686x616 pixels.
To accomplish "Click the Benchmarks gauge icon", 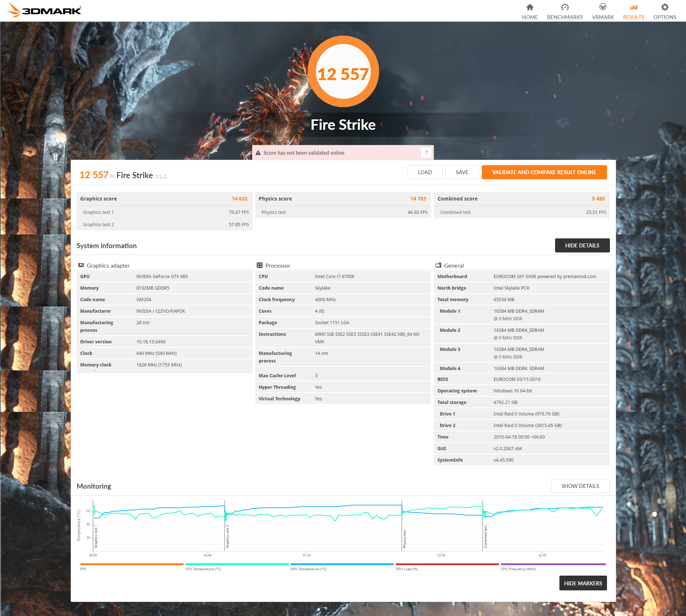I will pyautogui.click(x=564, y=7).
